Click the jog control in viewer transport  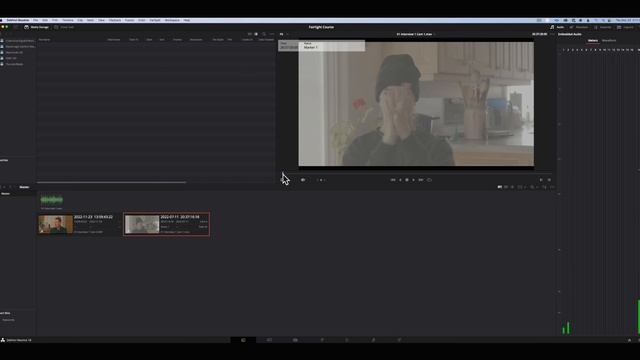[321, 180]
